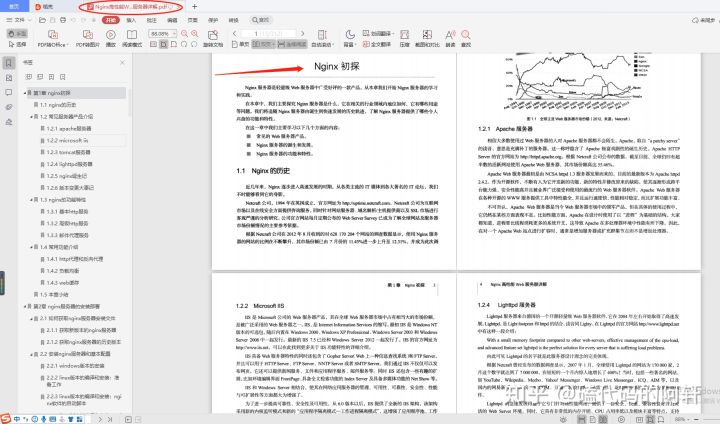This screenshot has width=720, height=424.
Task: Click the fit-page display icon
Action: point(163,44)
